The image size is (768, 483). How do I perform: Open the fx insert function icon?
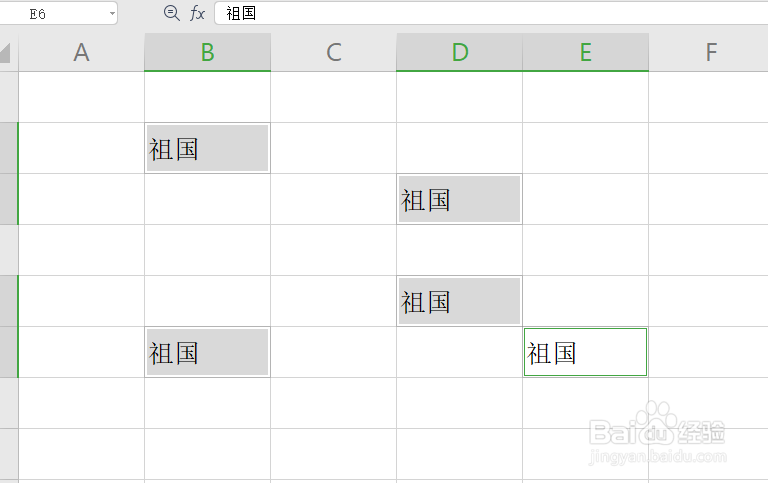(197, 13)
